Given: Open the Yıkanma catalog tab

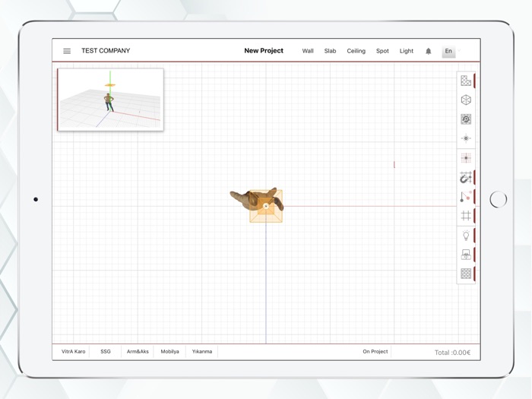Looking at the screenshot, I should pyautogui.click(x=202, y=351).
